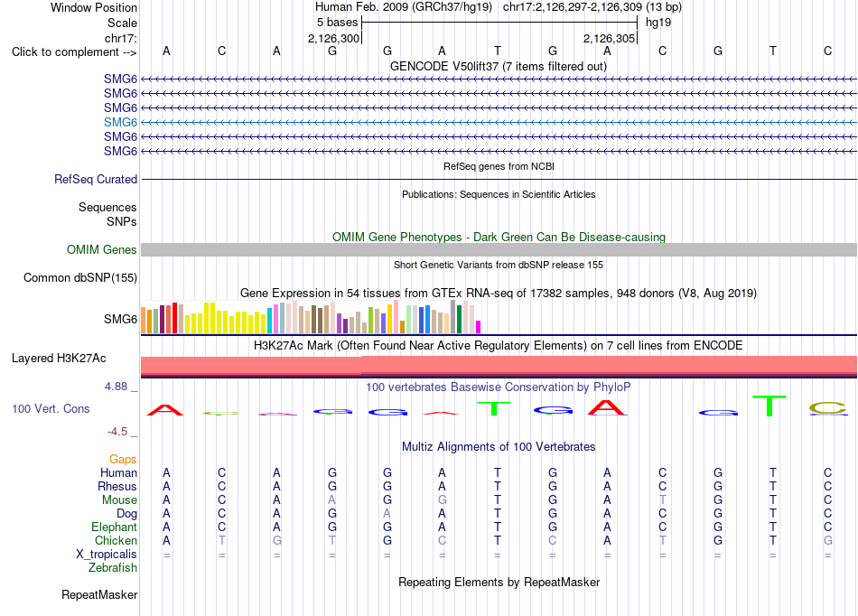Select the Chicken alignment row label
Viewport: 858px width, 616px height.
(116, 540)
